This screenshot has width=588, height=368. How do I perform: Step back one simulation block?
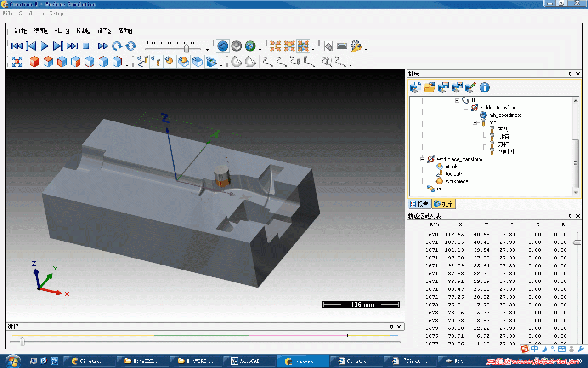click(x=31, y=46)
